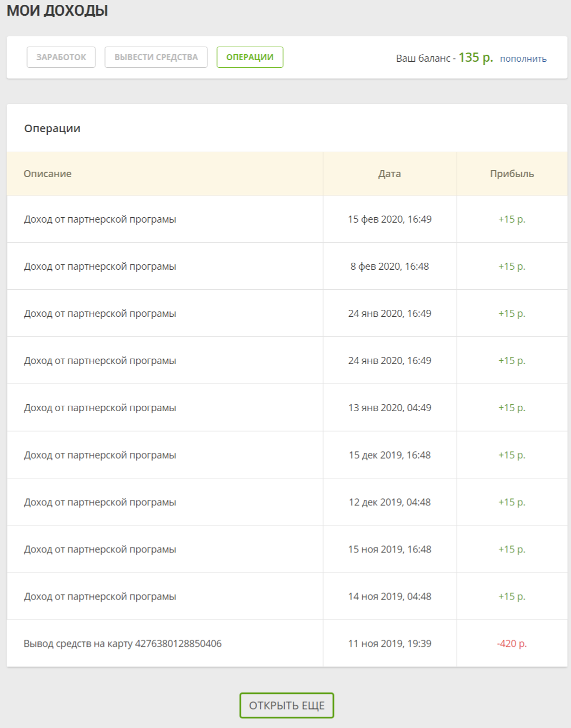The image size is (571, 728).
Task: Click the 12 дек 2019, 04:48 date
Action: 389,502
